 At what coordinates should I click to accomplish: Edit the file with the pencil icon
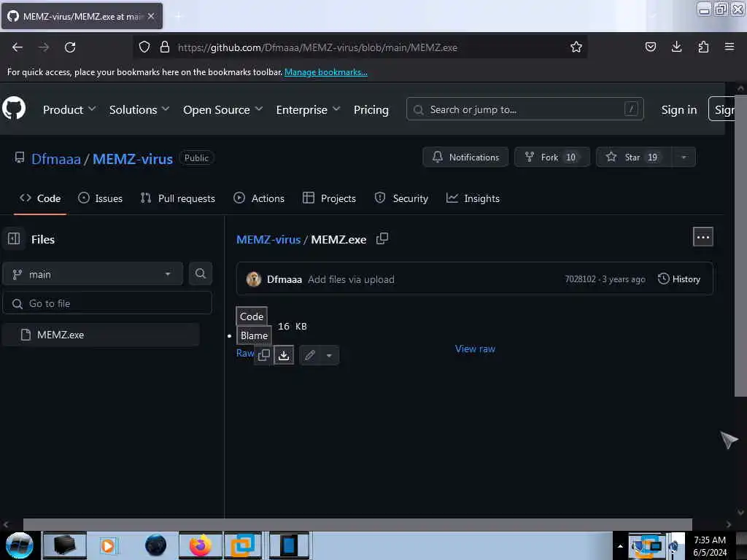pos(309,355)
